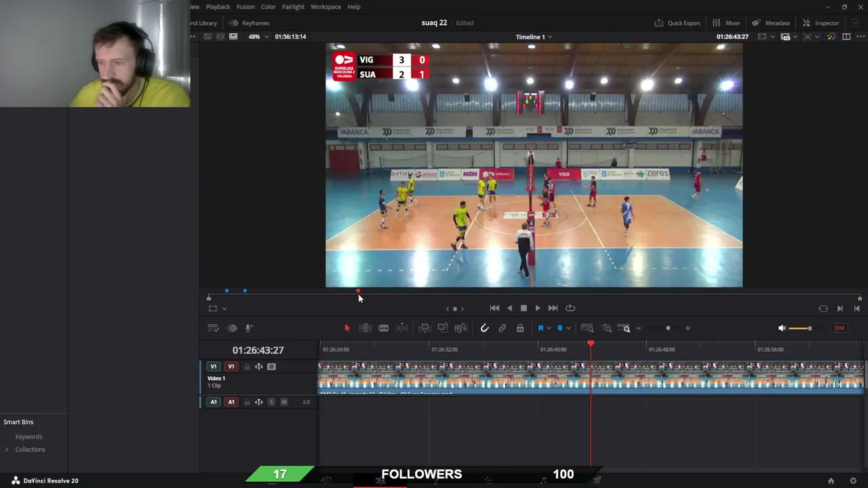Viewport: 868px width, 488px height.
Task: Open flag color dropdown arrow
Action: [x=549, y=328]
